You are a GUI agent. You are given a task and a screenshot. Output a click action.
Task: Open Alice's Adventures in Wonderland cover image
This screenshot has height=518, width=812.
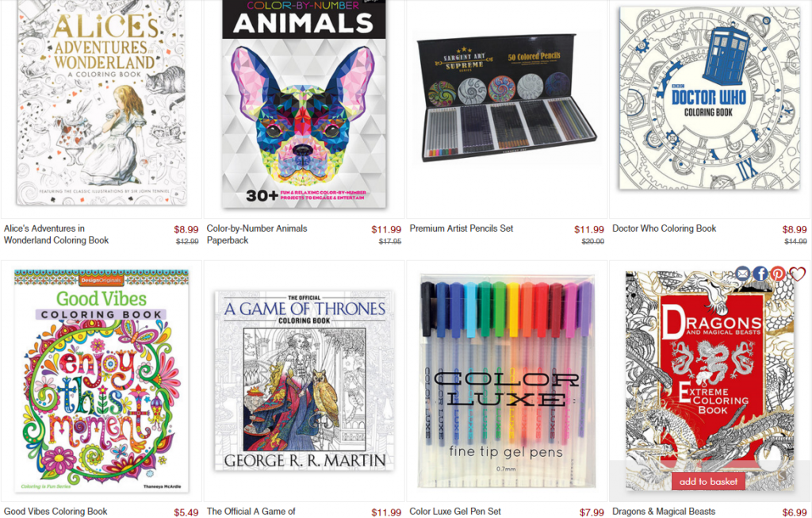pyautogui.click(x=101, y=102)
